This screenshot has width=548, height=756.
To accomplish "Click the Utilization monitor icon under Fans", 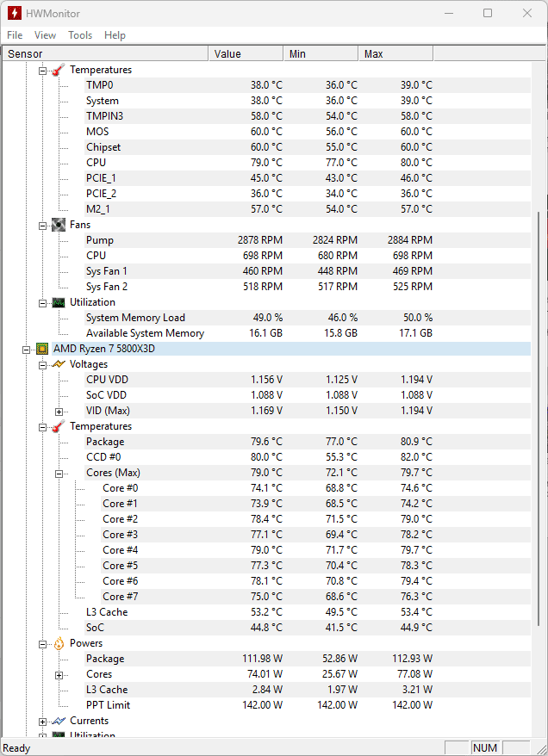I will coord(58,302).
